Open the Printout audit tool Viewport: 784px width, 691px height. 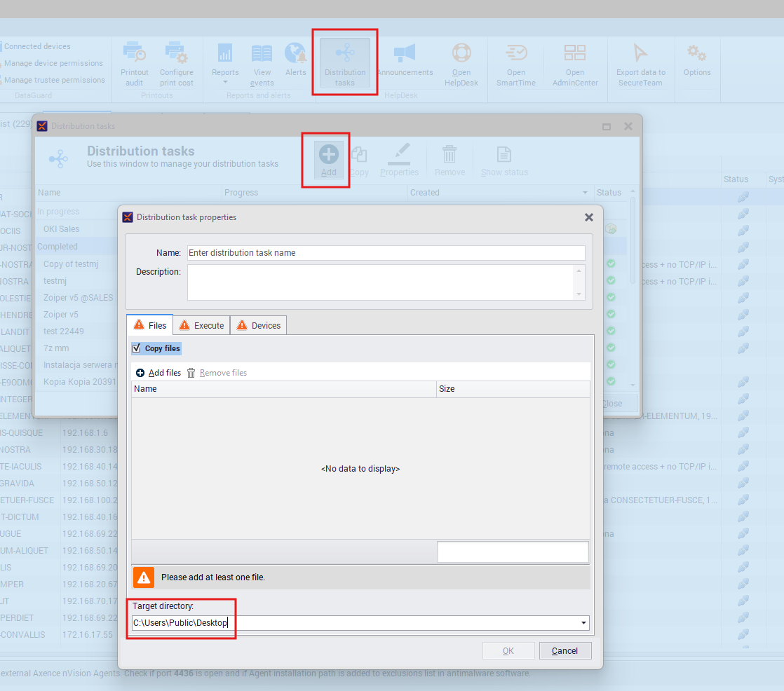click(x=135, y=55)
